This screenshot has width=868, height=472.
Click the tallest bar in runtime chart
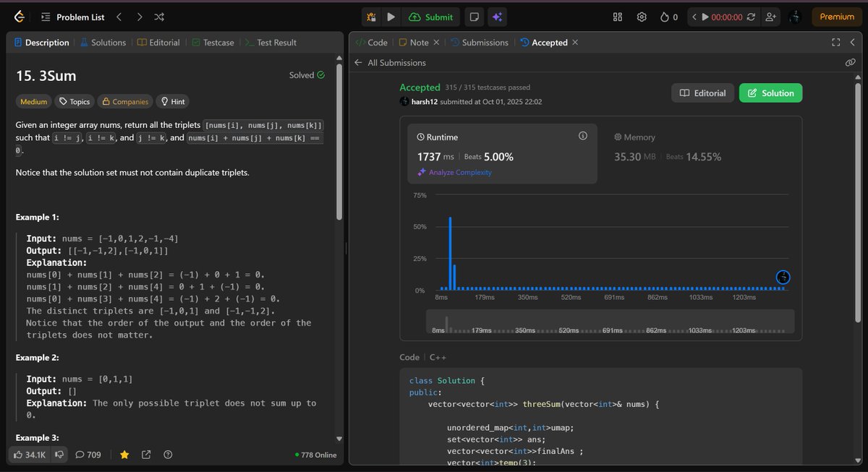pyautogui.click(x=450, y=253)
